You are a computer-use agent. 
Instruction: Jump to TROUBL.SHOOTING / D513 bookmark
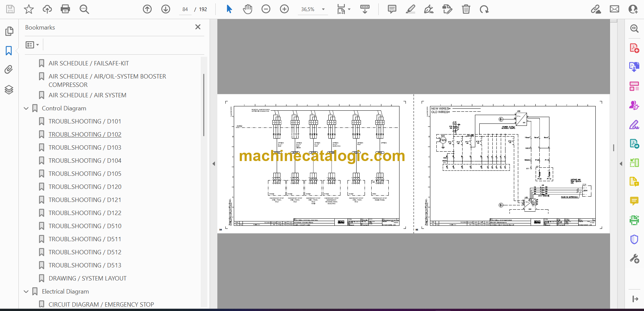[x=85, y=265]
